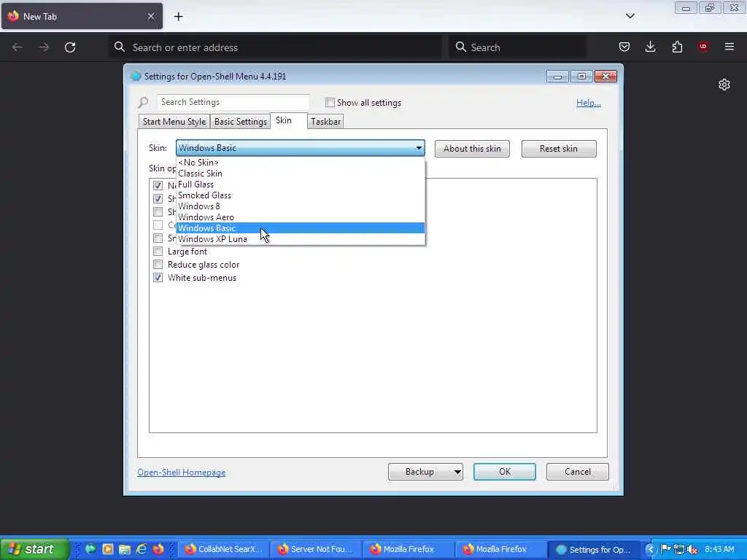This screenshot has height=560, width=747.
Task: Choose Classic Skin from list
Action: 300,174
